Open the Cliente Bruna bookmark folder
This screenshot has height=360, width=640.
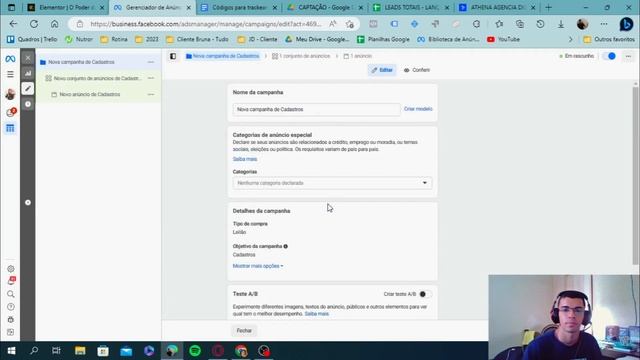click(x=198, y=39)
